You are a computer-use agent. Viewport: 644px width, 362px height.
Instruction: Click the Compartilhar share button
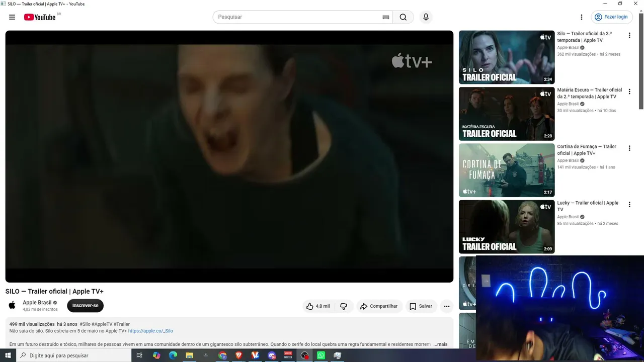[379, 306]
